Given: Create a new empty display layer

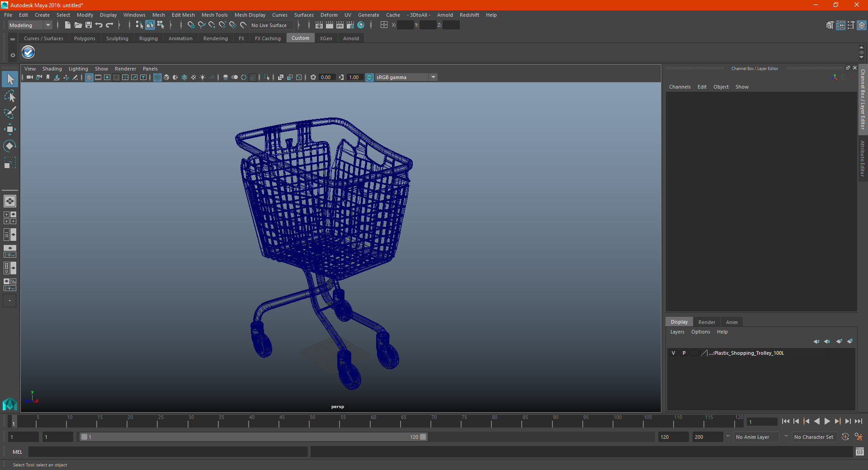Looking at the screenshot, I should click(840, 341).
